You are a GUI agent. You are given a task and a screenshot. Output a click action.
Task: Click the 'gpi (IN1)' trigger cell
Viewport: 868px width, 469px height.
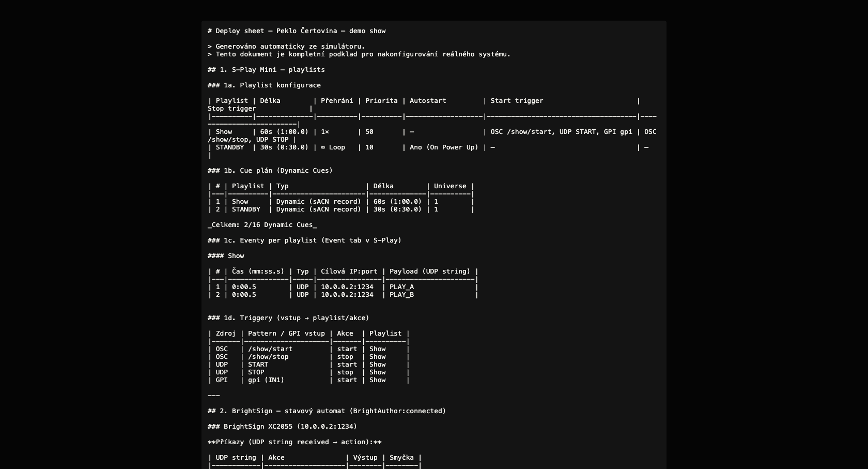266,380
